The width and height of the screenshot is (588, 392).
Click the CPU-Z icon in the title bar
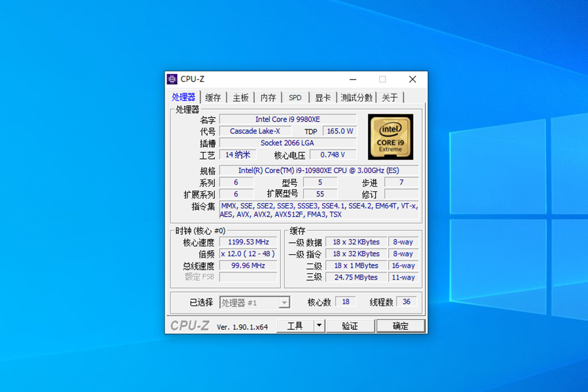click(172, 78)
